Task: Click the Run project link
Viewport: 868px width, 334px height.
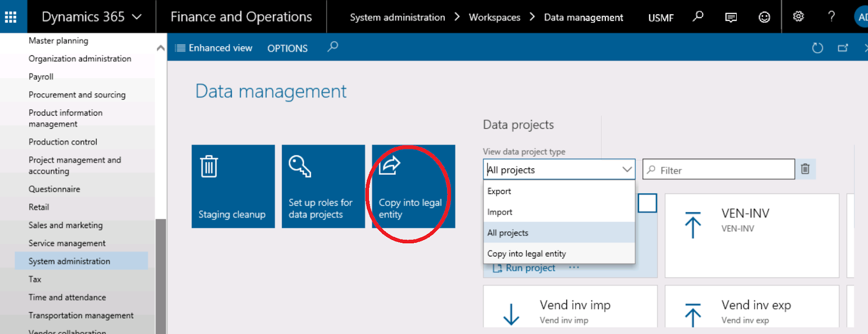Action: coord(530,268)
